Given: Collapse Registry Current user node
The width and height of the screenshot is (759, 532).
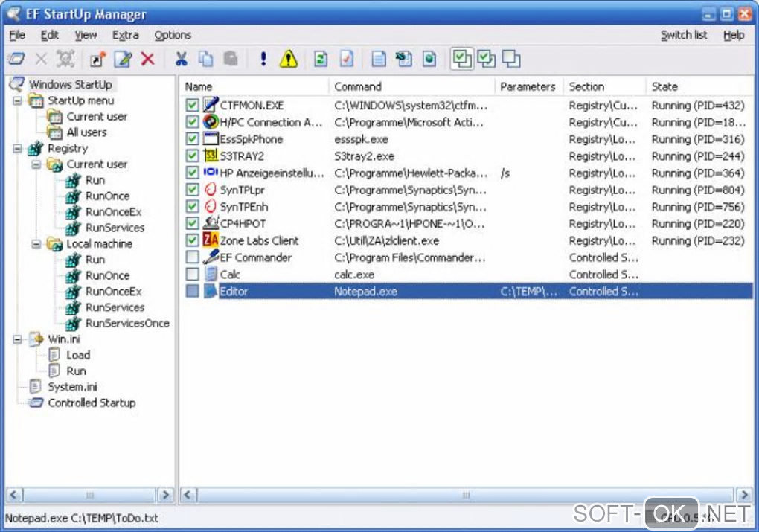Looking at the screenshot, I should pos(36,164).
